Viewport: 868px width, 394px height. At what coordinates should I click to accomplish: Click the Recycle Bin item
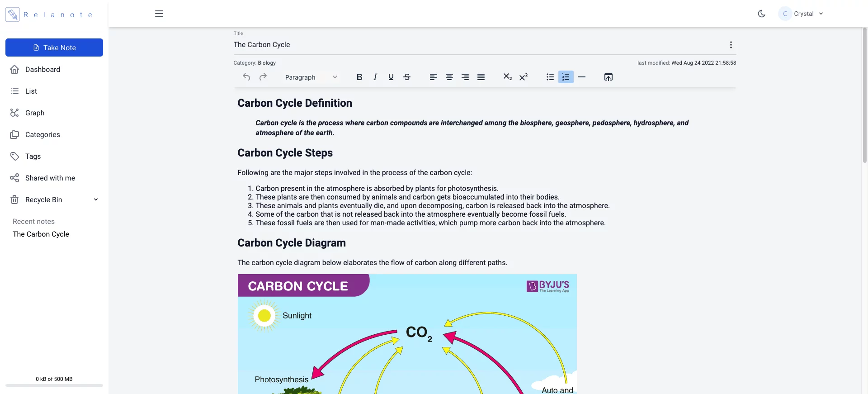coord(54,199)
